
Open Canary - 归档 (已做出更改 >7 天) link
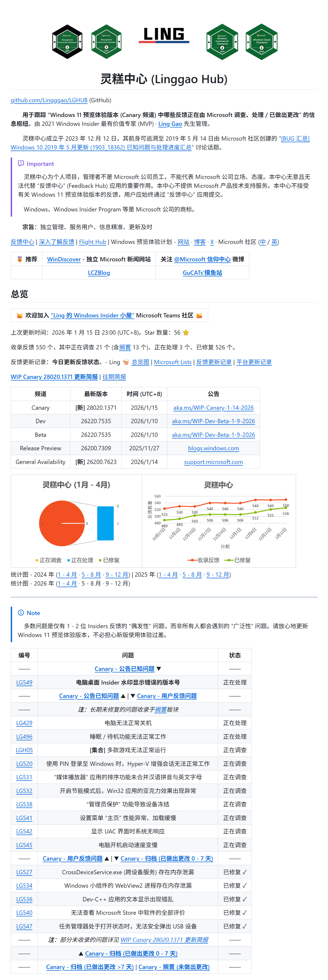(90, 967)
